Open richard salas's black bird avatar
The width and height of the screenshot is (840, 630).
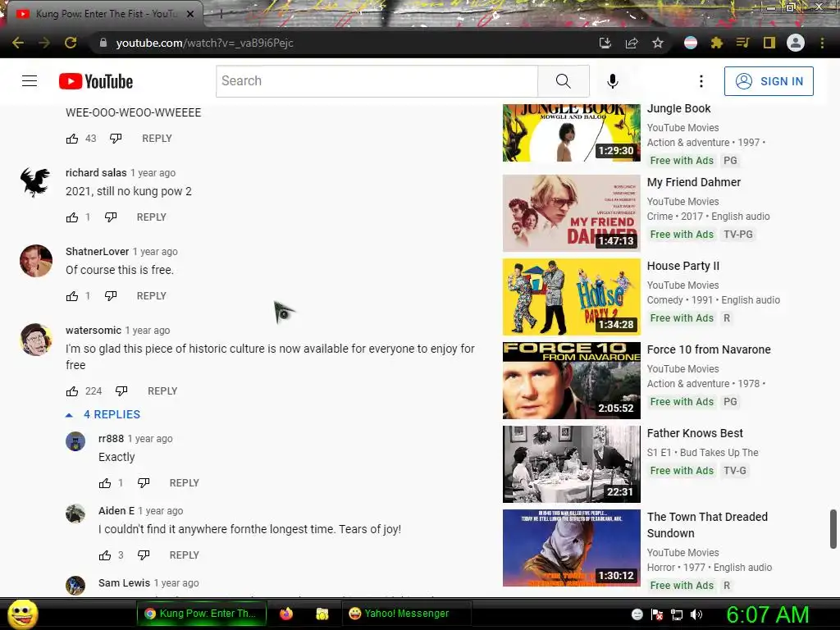[x=36, y=182]
